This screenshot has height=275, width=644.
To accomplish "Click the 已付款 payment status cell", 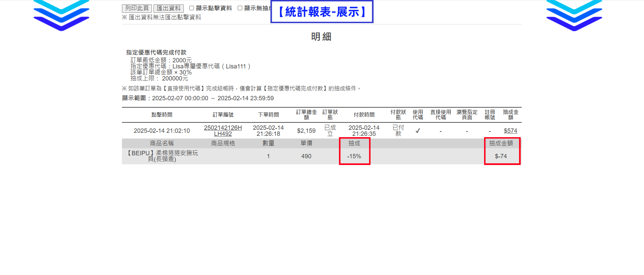I will [x=398, y=131].
